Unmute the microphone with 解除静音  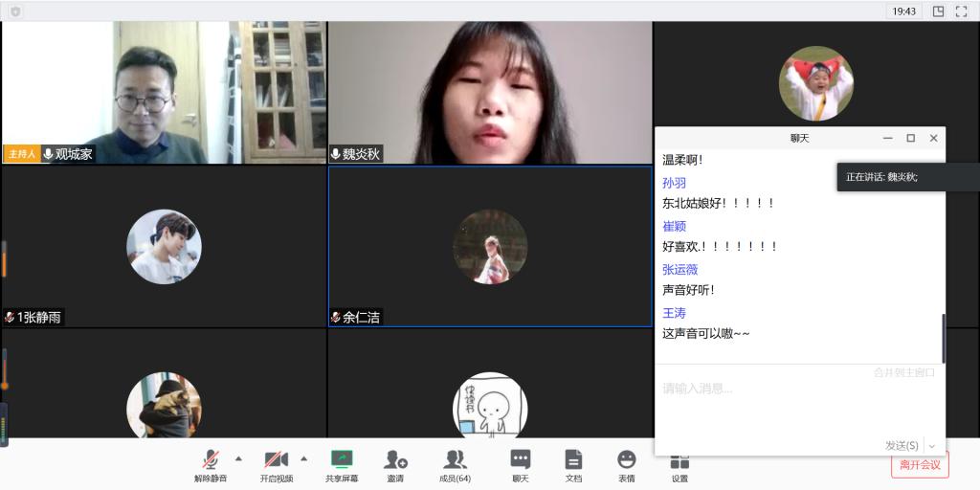[x=210, y=465]
